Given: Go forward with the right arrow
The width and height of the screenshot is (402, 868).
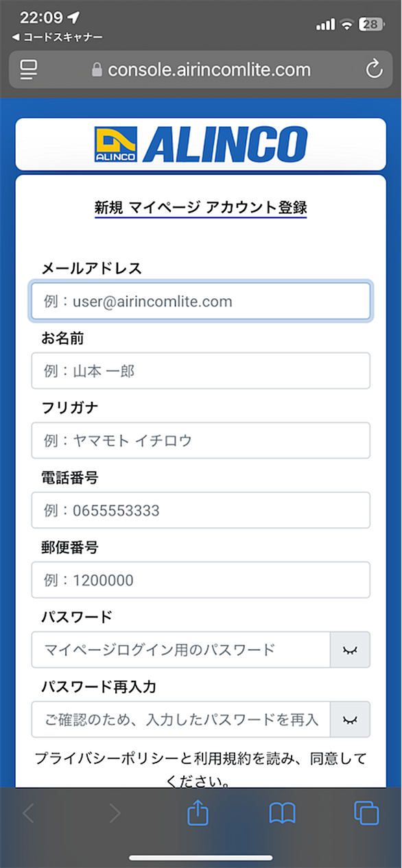Looking at the screenshot, I should pyautogui.click(x=114, y=814).
